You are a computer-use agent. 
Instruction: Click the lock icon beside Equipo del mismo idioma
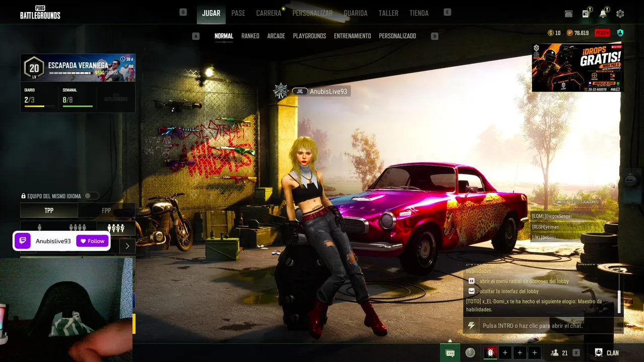[23, 196]
